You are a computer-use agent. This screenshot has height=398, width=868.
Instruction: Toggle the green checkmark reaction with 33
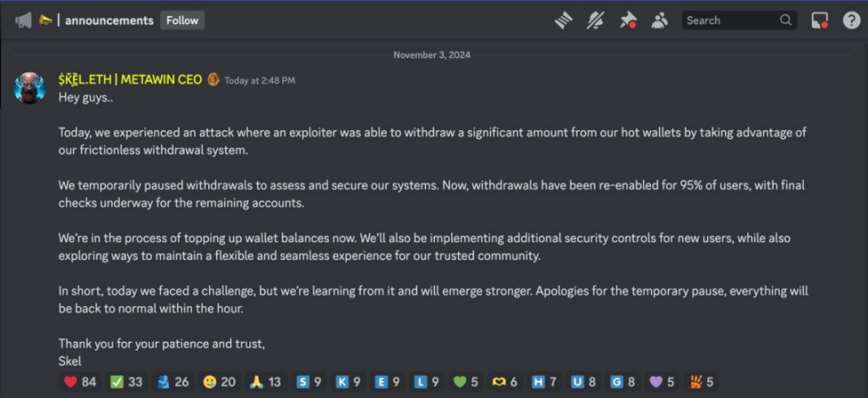(x=126, y=381)
